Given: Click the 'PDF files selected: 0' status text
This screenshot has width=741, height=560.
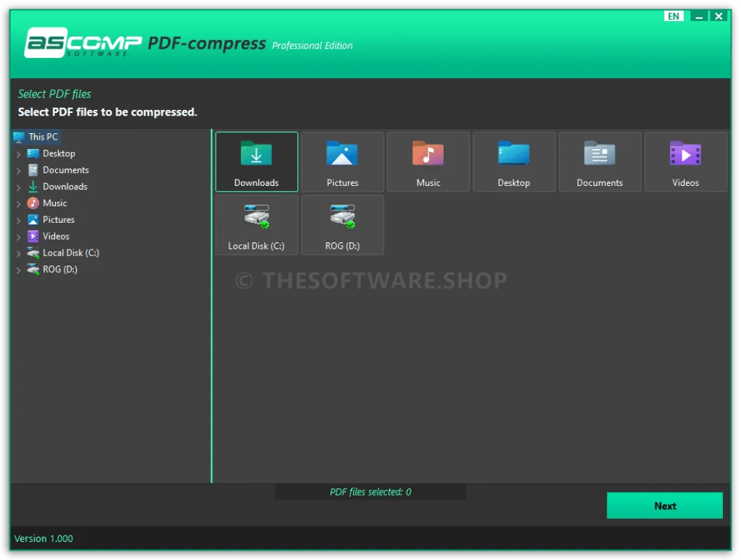Looking at the screenshot, I should coord(370,492).
